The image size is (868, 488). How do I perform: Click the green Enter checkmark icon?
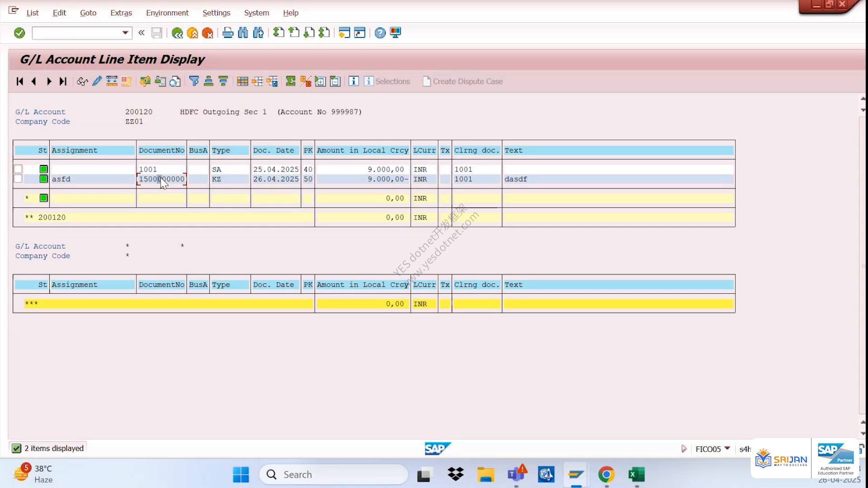(19, 33)
